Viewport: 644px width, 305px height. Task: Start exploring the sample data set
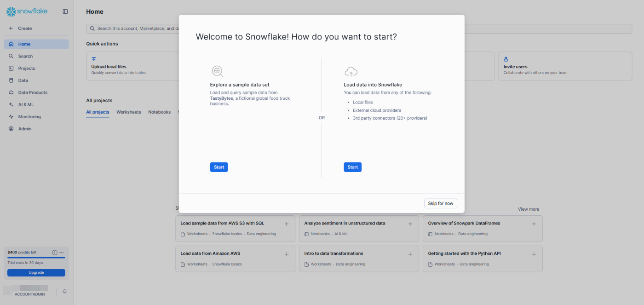click(x=219, y=167)
